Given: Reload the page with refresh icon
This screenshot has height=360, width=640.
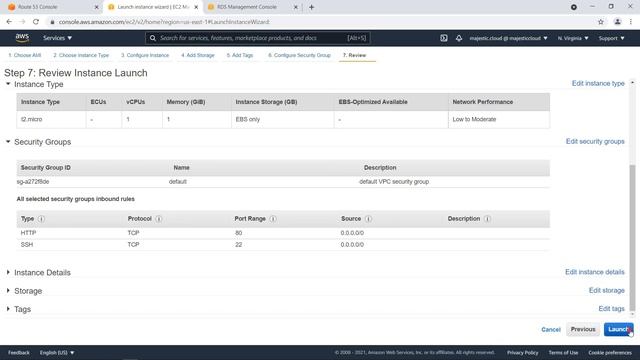Looking at the screenshot, I should click(36, 22).
